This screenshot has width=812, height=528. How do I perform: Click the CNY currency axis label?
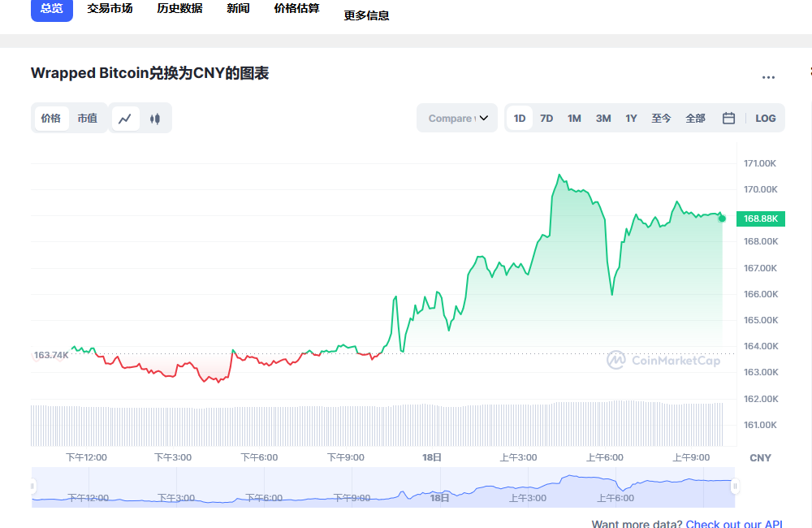[x=760, y=458]
